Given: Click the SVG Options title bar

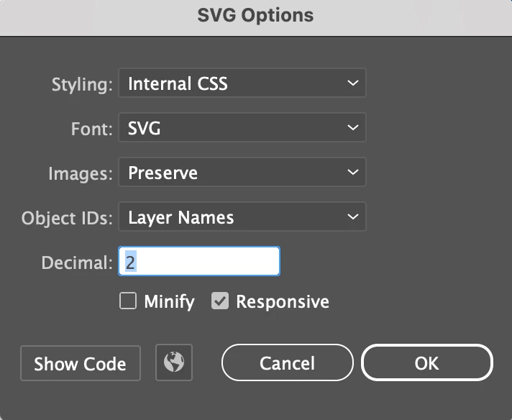Looking at the screenshot, I should tap(256, 14).
